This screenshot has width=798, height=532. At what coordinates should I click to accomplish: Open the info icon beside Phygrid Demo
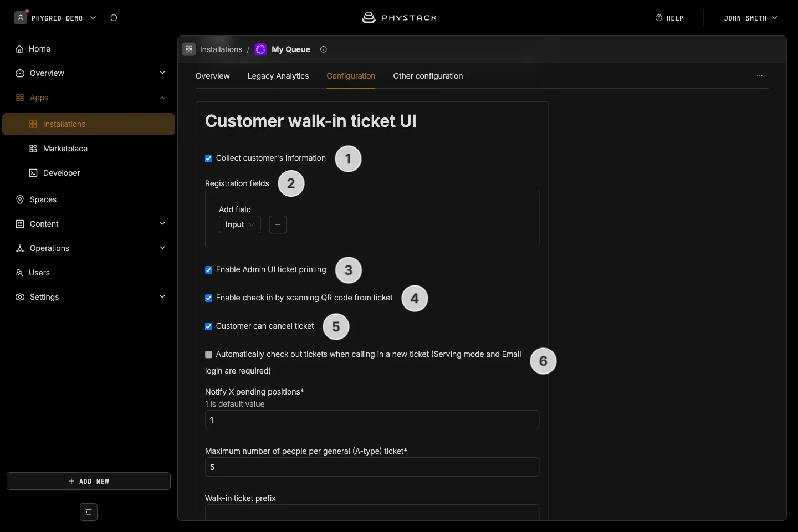tap(114, 18)
